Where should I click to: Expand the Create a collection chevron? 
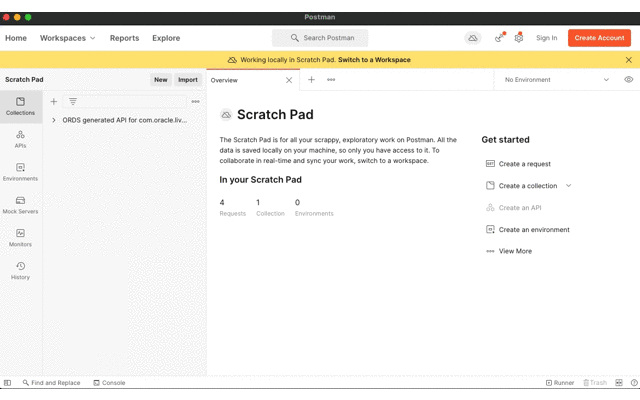click(569, 186)
